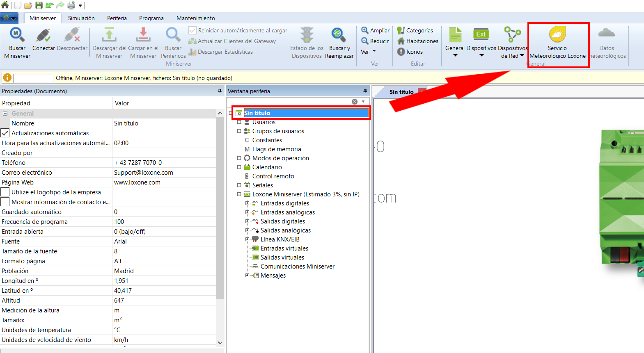644x353 pixels.
Task: Click the Reducir zoom-out icon
Action: click(364, 41)
